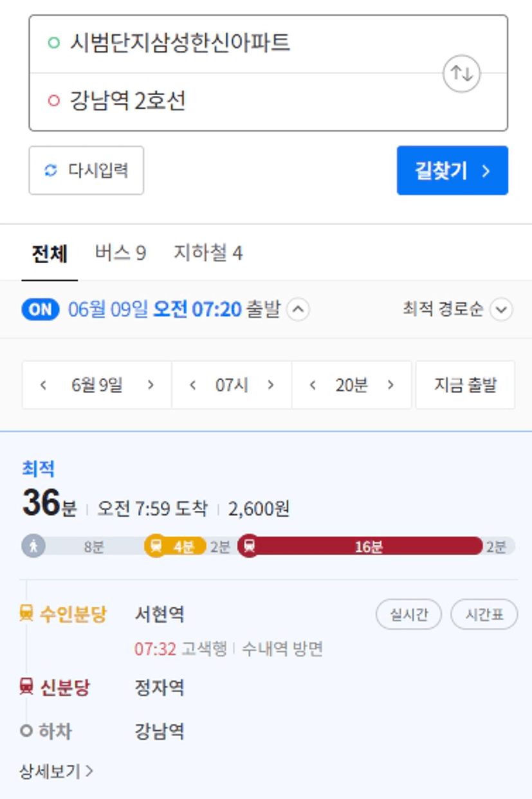Switch to the 지하철 4 tab
Screen dimensions: 532x799
click(x=208, y=253)
